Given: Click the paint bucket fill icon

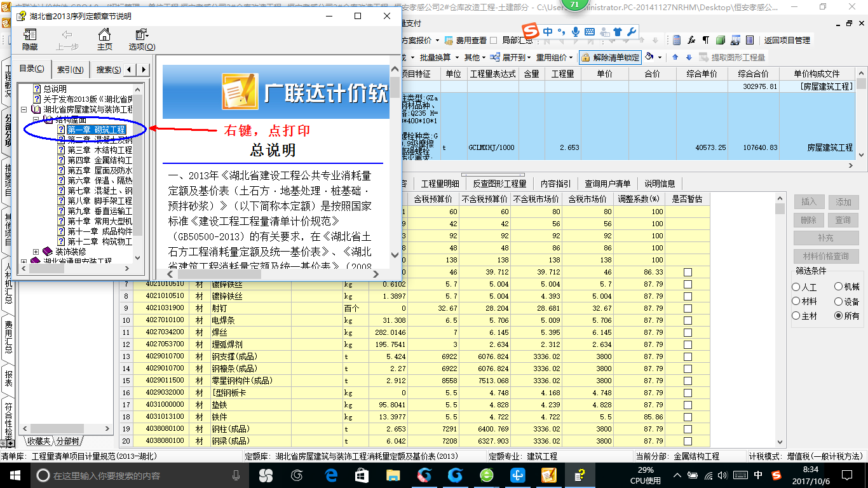Looking at the screenshot, I should coord(649,57).
